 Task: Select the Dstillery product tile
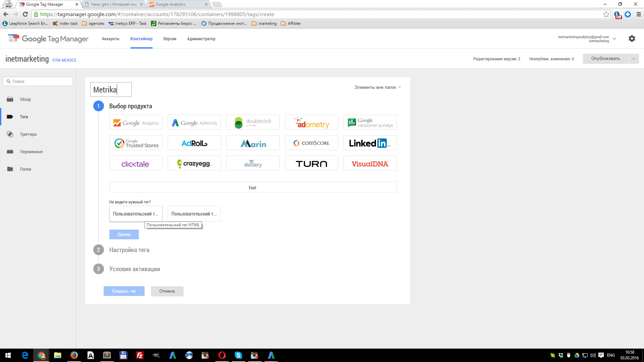(x=253, y=163)
